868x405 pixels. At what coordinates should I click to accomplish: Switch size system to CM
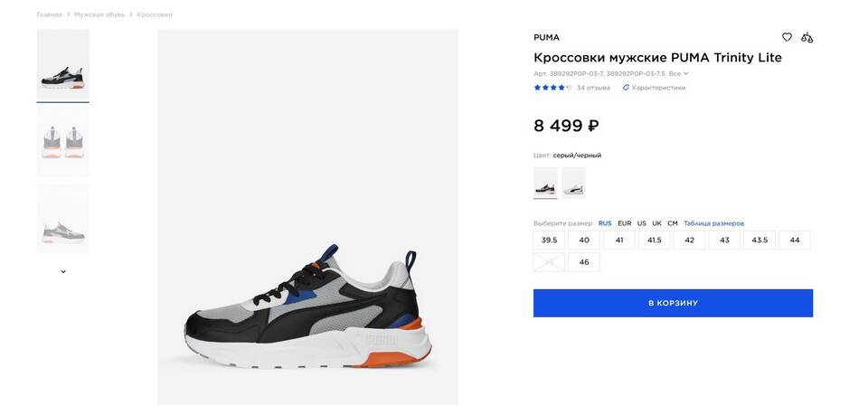pos(673,223)
